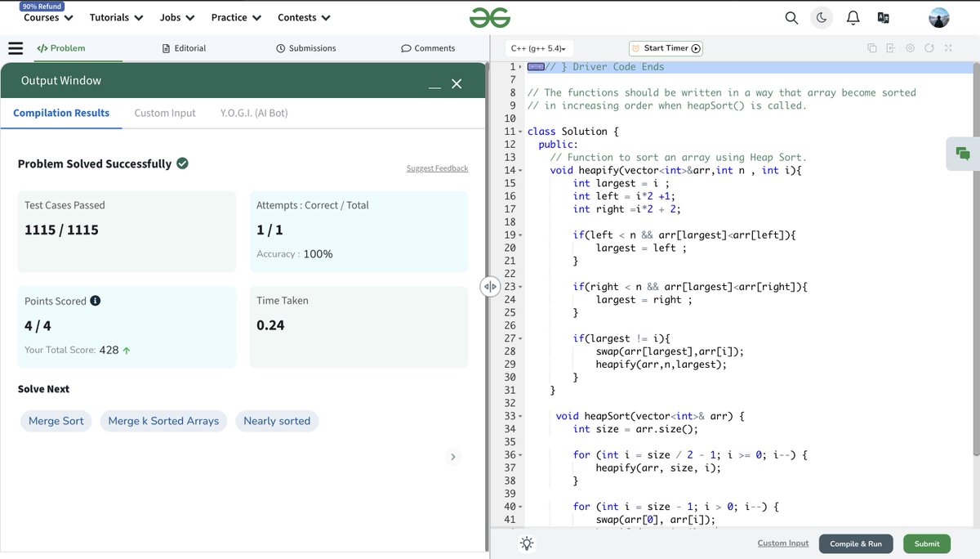Click the Accuracy 100% text

tap(295, 254)
